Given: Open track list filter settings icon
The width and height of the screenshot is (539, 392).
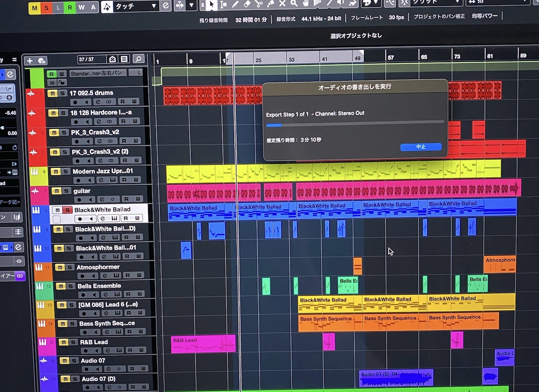Looking at the screenshot, I should pyautogui.click(x=124, y=59).
